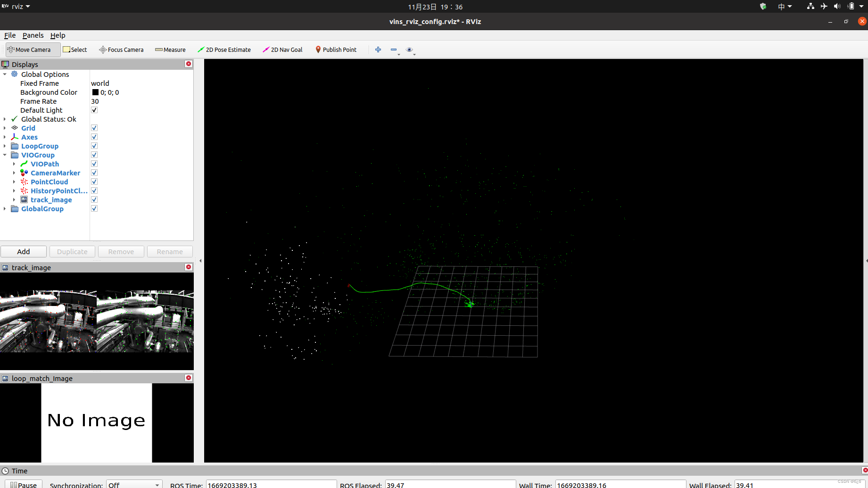Click the VIOGroup folder icon

click(15, 155)
